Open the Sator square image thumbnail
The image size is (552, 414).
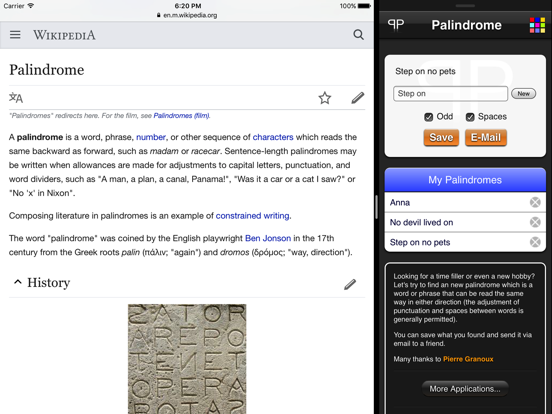(187, 359)
